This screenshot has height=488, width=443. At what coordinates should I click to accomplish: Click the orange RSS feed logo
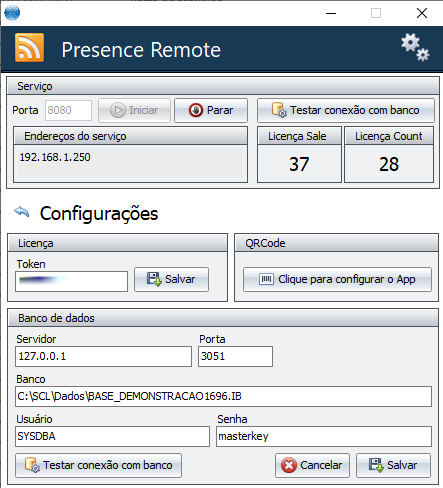pos(29,47)
